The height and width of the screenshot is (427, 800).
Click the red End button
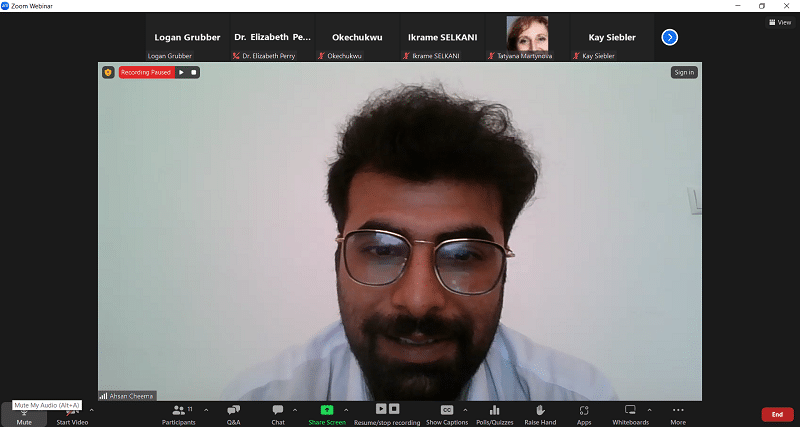[777, 414]
